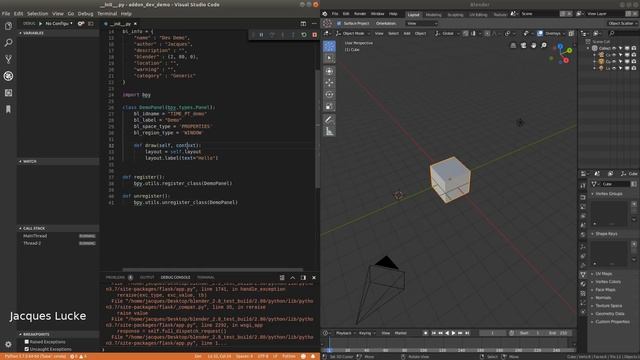Open the Extensions view in VS Code
640x360 pixels.
[x=8, y=93]
